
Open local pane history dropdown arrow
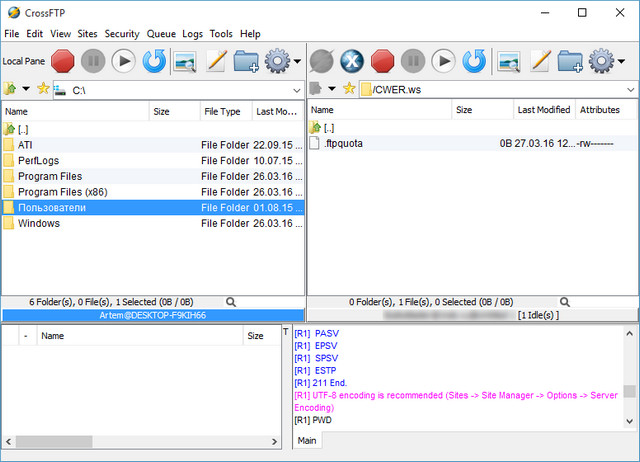click(26, 89)
